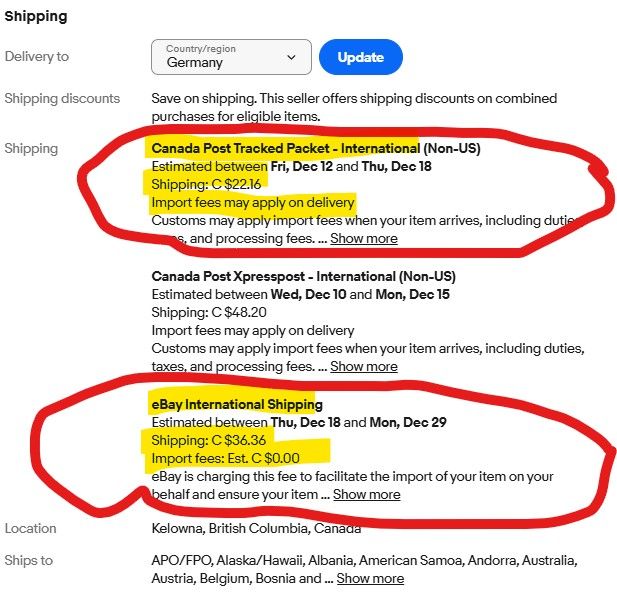Click the Kelowna, British Columbia, Canada location
The width and height of the screenshot is (617, 605).
[254, 528]
